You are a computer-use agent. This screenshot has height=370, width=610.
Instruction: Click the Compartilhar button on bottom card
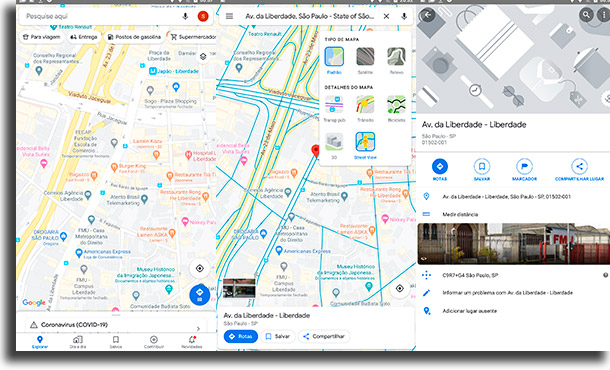pos(324,336)
